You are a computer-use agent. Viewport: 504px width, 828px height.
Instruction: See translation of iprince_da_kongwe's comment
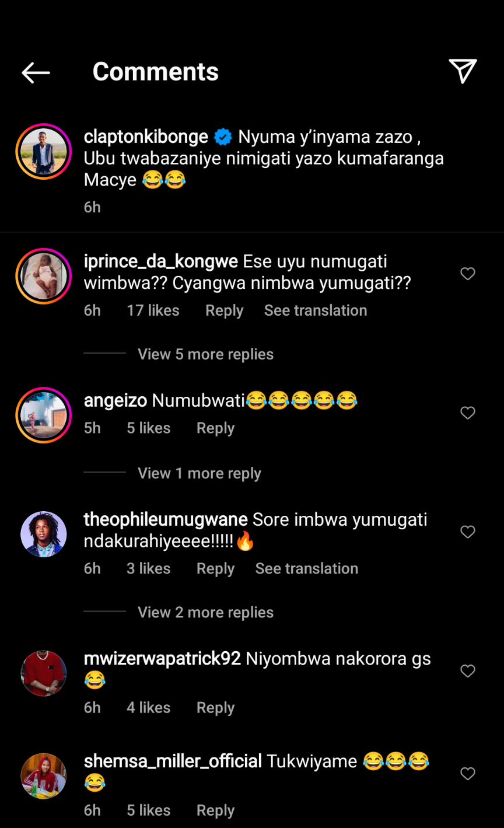(x=315, y=310)
